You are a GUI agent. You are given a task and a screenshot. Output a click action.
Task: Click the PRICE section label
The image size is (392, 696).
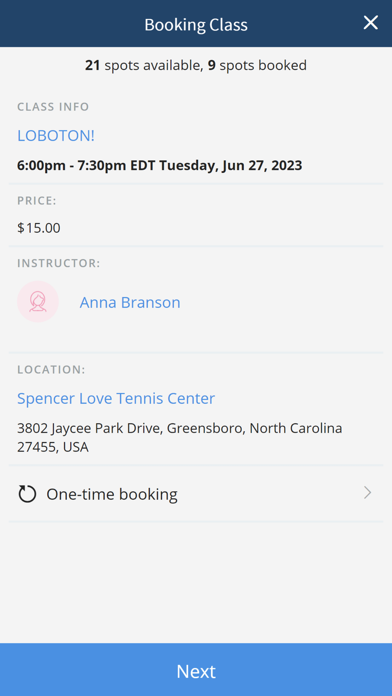[x=37, y=201]
